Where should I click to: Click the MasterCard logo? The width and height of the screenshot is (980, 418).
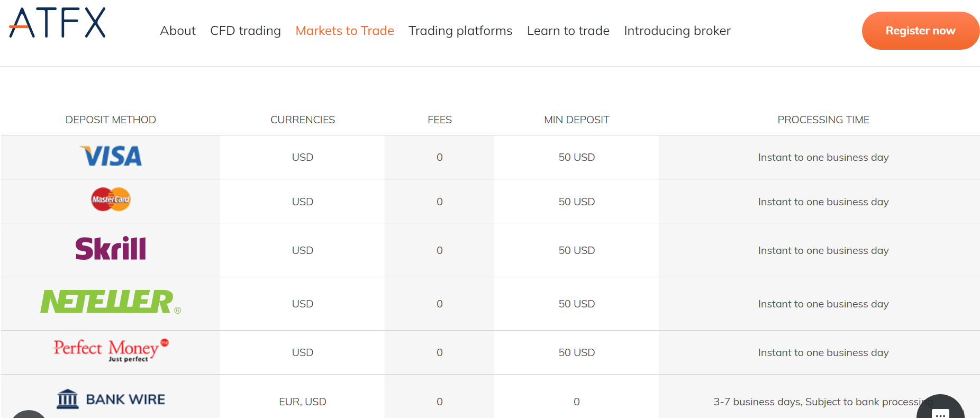[x=111, y=199]
